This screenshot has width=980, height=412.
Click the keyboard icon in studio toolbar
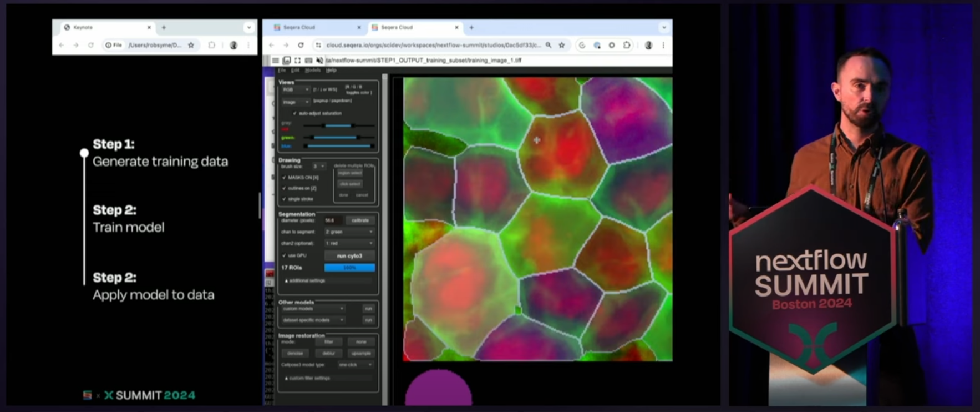(308, 60)
